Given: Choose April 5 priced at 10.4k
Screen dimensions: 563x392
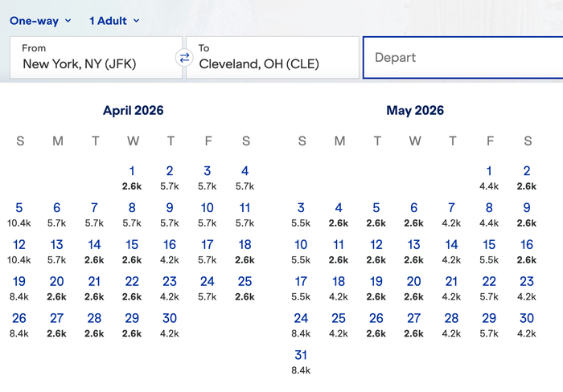Looking at the screenshot, I should click(x=19, y=214).
